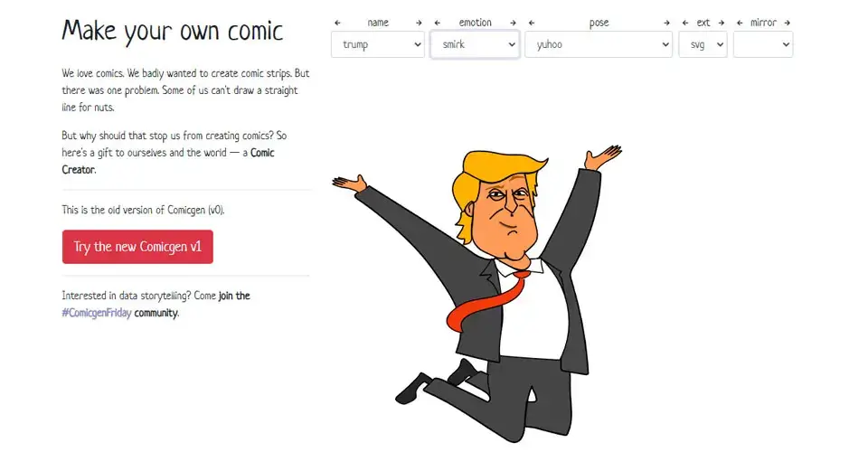The width and height of the screenshot is (868, 452).
Task: Click the left arrow beside mirror
Action: [x=740, y=23]
